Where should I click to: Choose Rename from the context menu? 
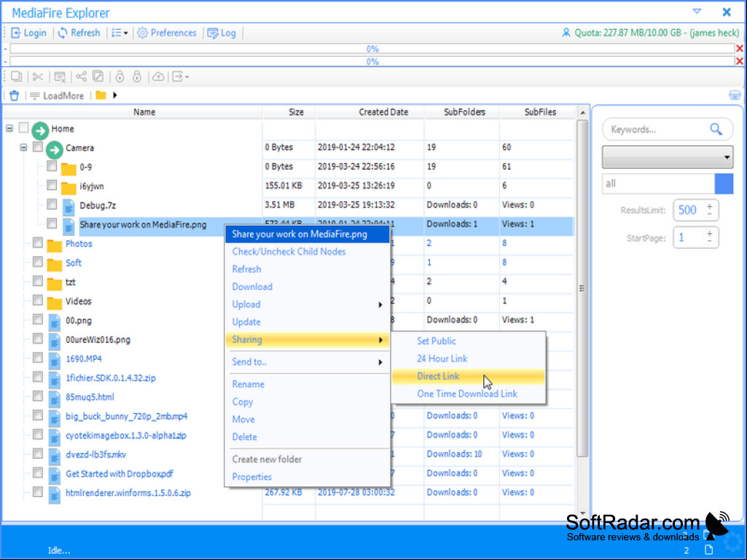point(308,384)
